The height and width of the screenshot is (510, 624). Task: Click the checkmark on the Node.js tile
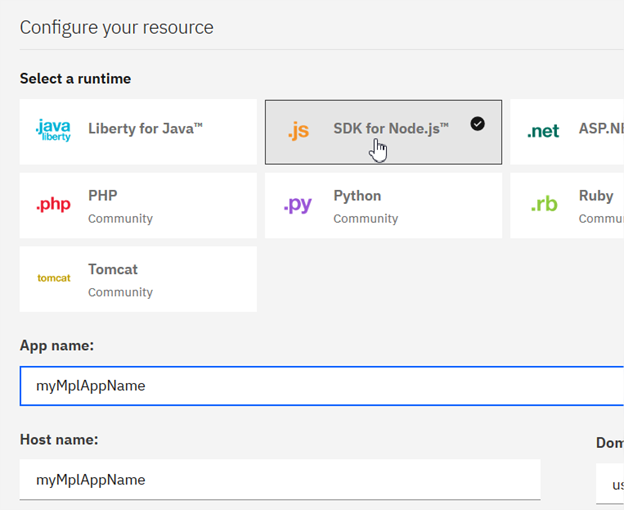(x=478, y=124)
